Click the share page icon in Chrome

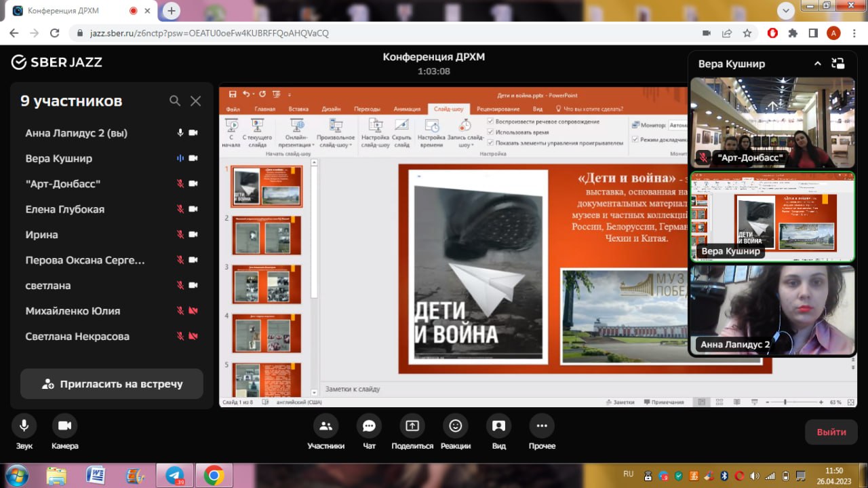(x=727, y=33)
